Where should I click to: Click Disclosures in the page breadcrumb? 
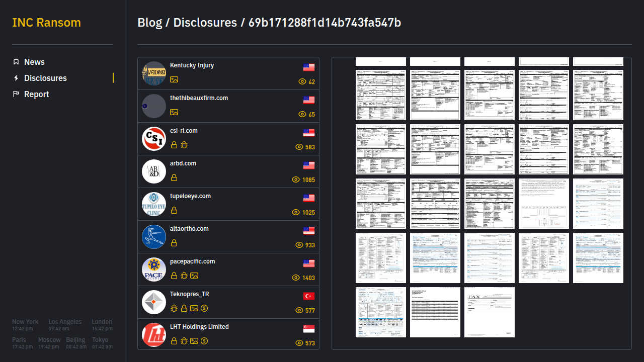coord(205,23)
